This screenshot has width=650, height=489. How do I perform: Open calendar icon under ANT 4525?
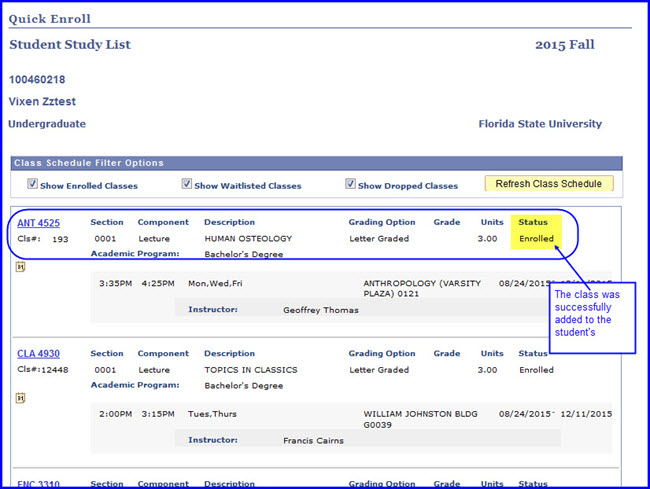point(20,267)
